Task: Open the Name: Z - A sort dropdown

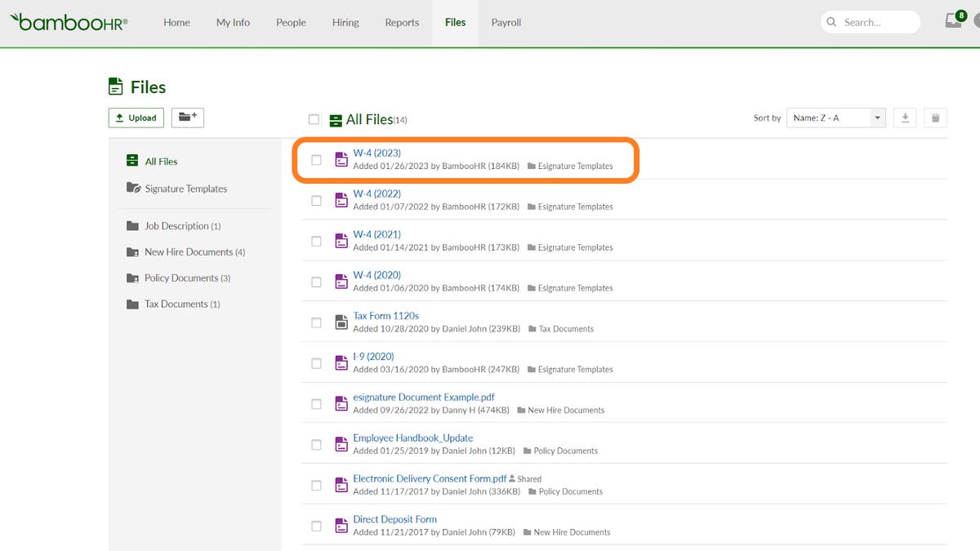Action: pyautogui.click(x=835, y=117)
